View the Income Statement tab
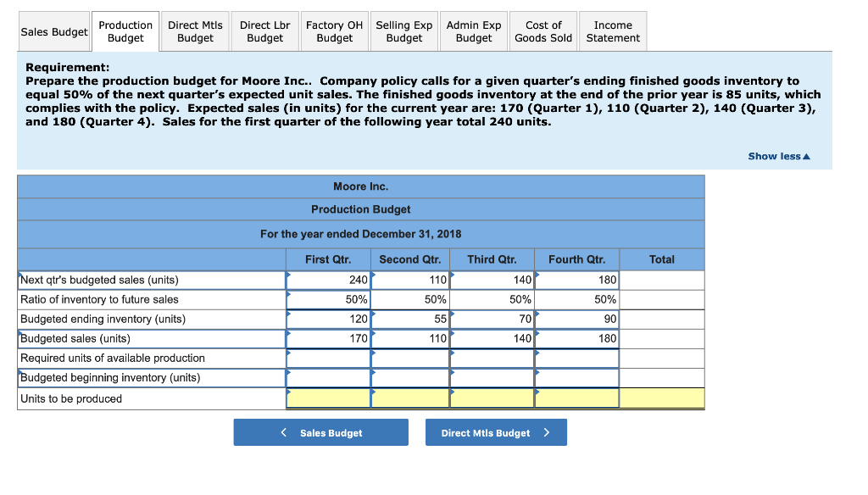Viewport: 868px width, 495px height. coord(612,31)
